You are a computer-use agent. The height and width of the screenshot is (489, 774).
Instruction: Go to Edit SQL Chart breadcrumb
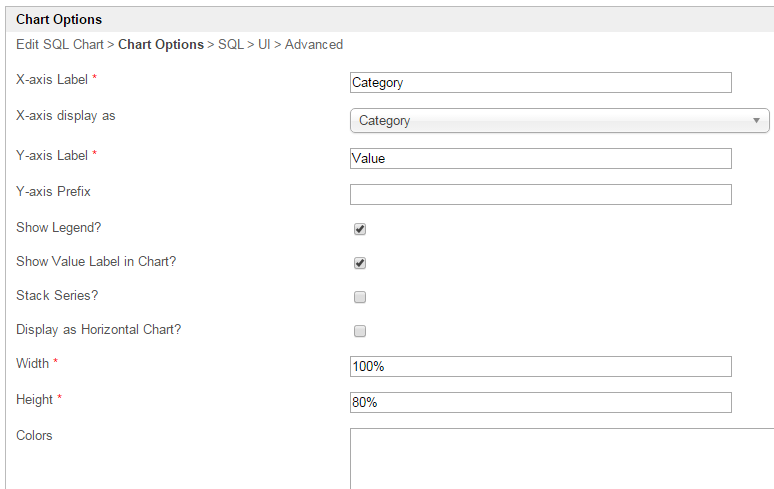pyautogui.click(x=60, y=45)
